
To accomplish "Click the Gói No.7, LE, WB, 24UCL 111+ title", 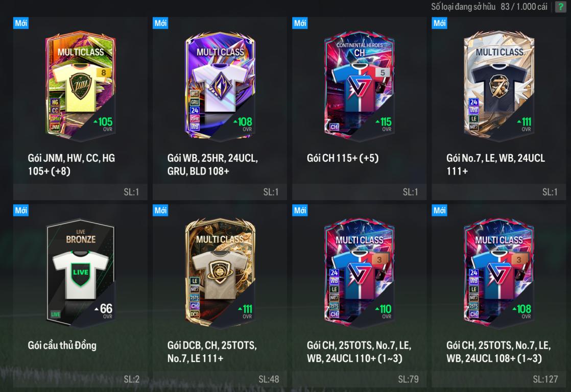I will click(495, 164).
